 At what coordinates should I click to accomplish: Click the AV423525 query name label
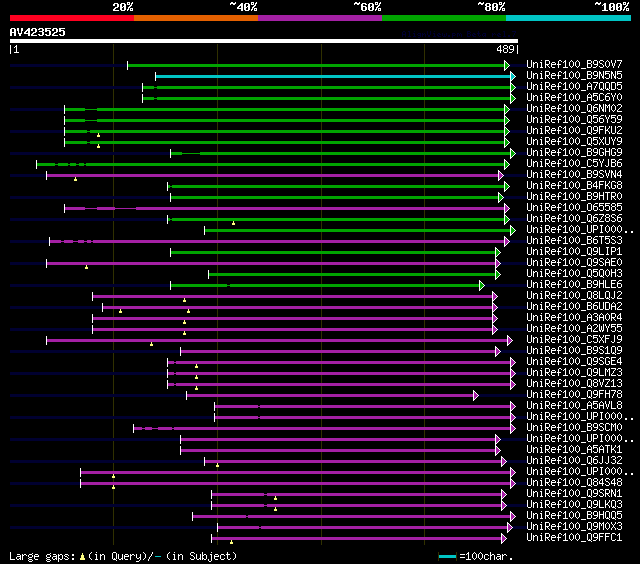[x=38, y=32]
